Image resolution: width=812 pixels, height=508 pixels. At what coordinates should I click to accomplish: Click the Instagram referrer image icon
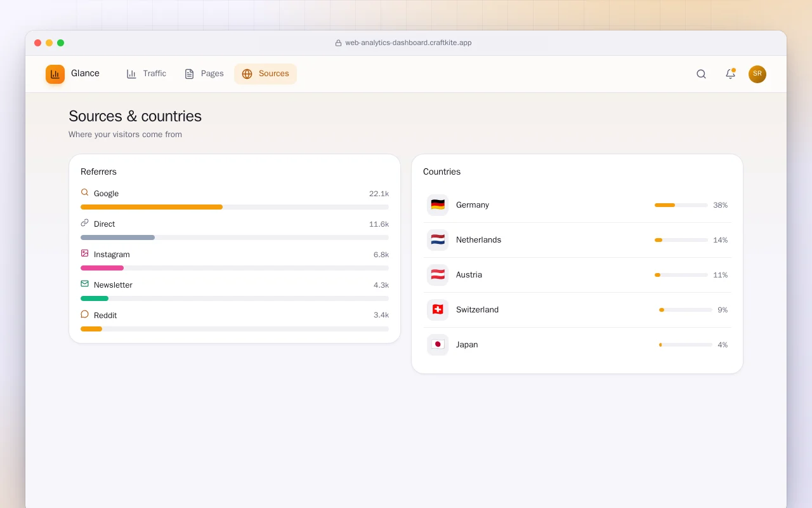tap(84, 253)
